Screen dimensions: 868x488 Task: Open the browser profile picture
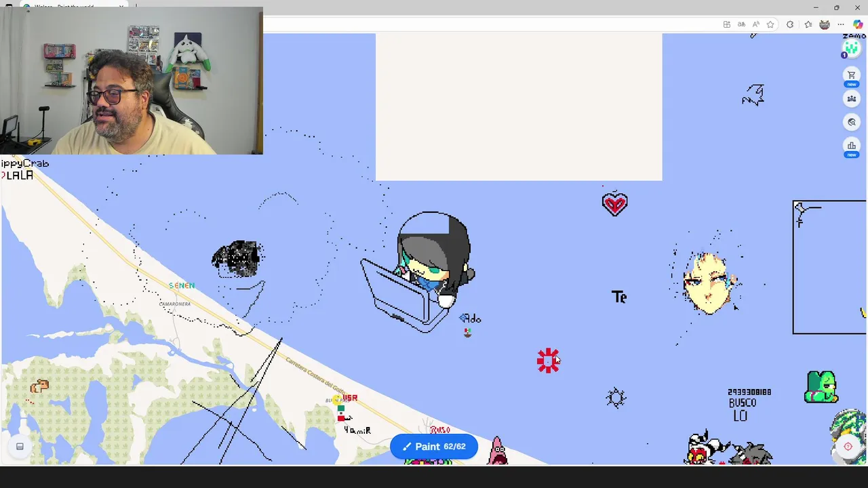pos(825,25)
